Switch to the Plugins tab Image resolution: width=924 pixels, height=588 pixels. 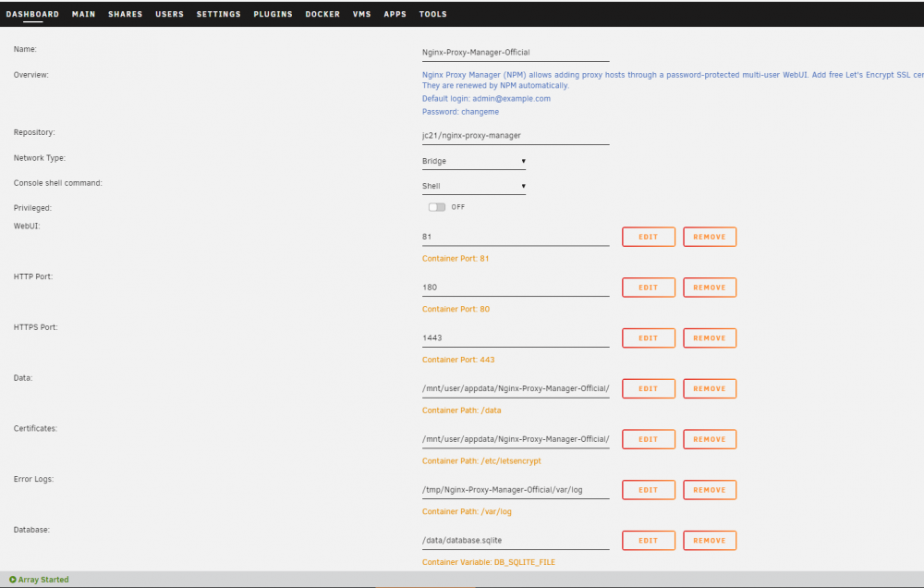273,14
